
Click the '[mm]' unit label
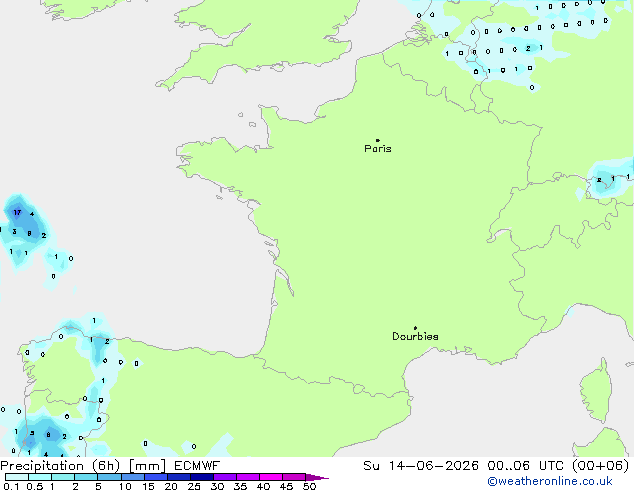point(147,466)
